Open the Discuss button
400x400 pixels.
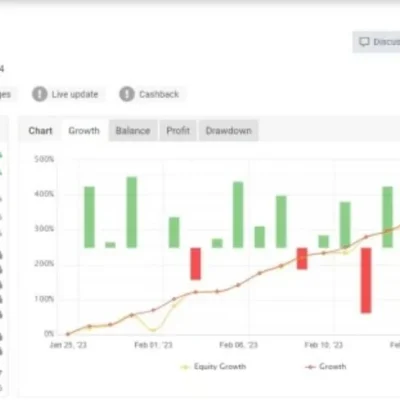click(376, 42)
